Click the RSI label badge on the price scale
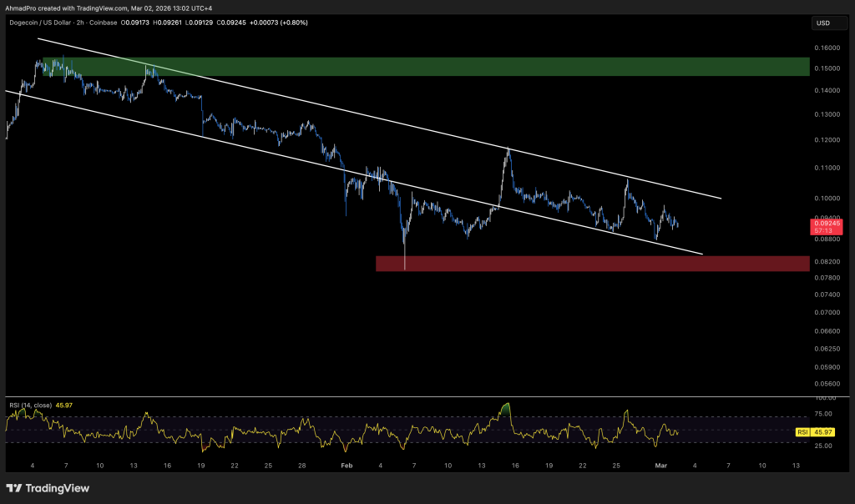The height and width of the screenshot is (504, 855). pyautogui.click(x=803, y=432)
